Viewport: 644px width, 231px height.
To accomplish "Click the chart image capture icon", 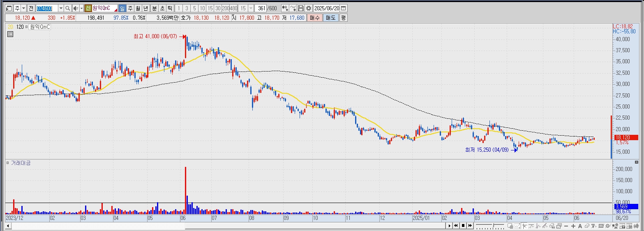I will pos(559,226).
